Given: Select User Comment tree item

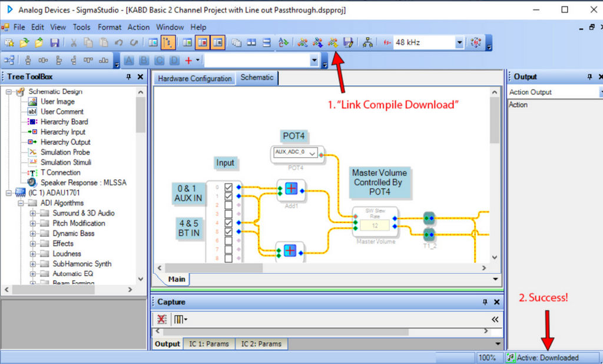Looking at the screenshot, I should [62, 111].
